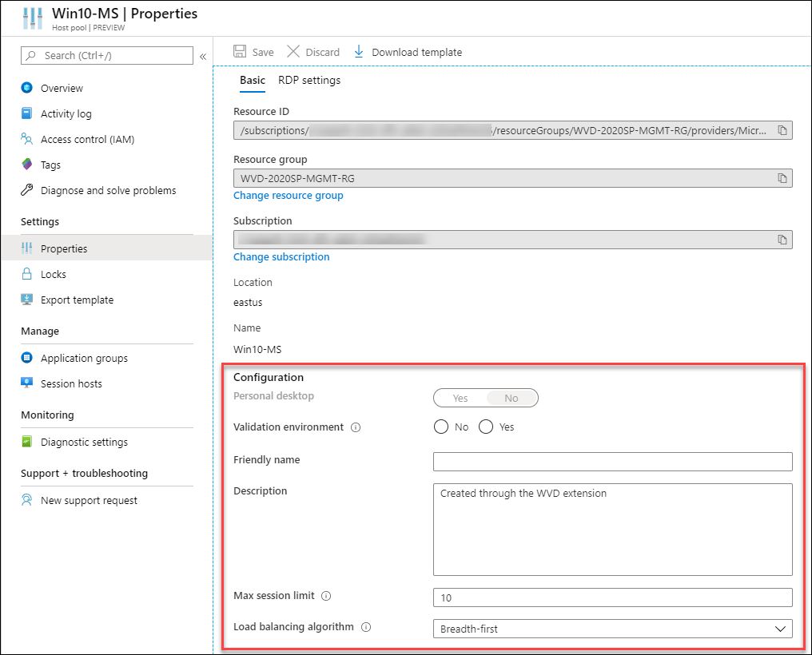Switch to the Basic tab
Screen dimensions: 812x655
[253, 80]
